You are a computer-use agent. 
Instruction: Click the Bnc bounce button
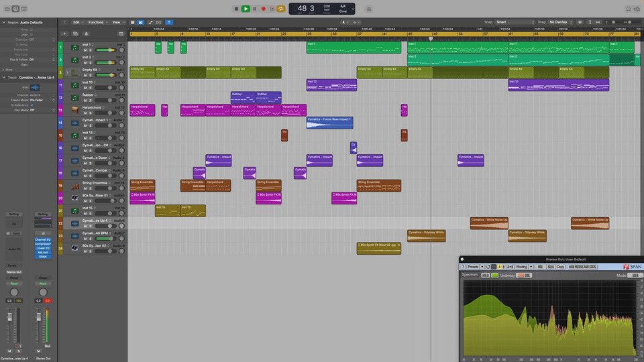point(47,346)
